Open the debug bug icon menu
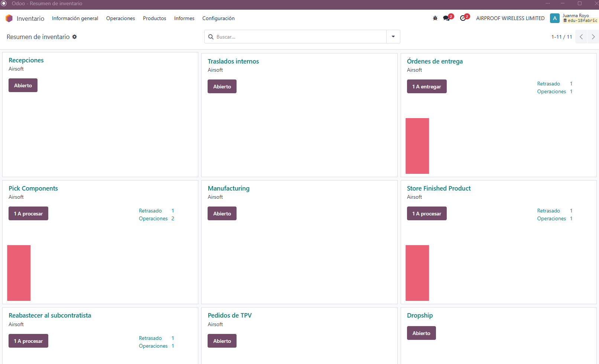The width and height of the screenshot is (599, 364). [x=435, y=18]
